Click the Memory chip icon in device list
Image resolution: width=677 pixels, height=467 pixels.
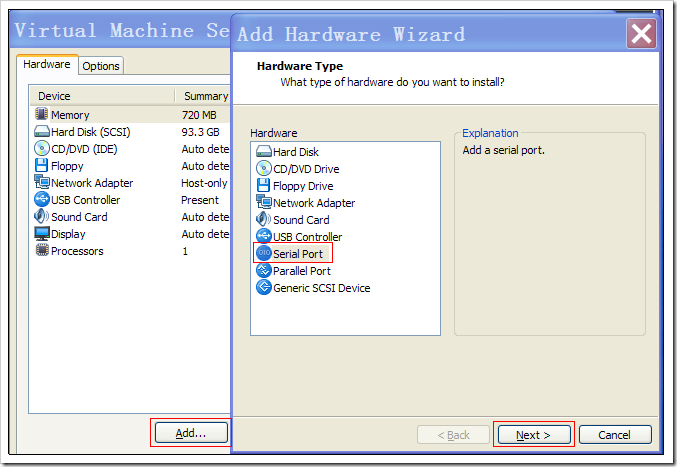coord(41,114)
